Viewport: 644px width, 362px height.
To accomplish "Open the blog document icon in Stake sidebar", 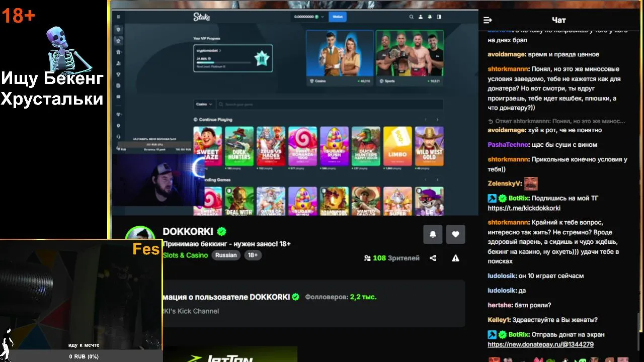I will [x=118, y=85].
